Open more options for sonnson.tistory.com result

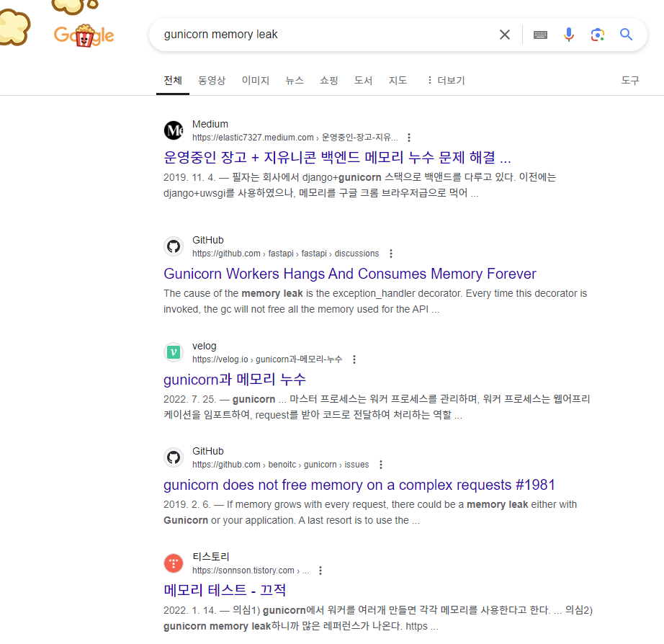tap(320, 571)
